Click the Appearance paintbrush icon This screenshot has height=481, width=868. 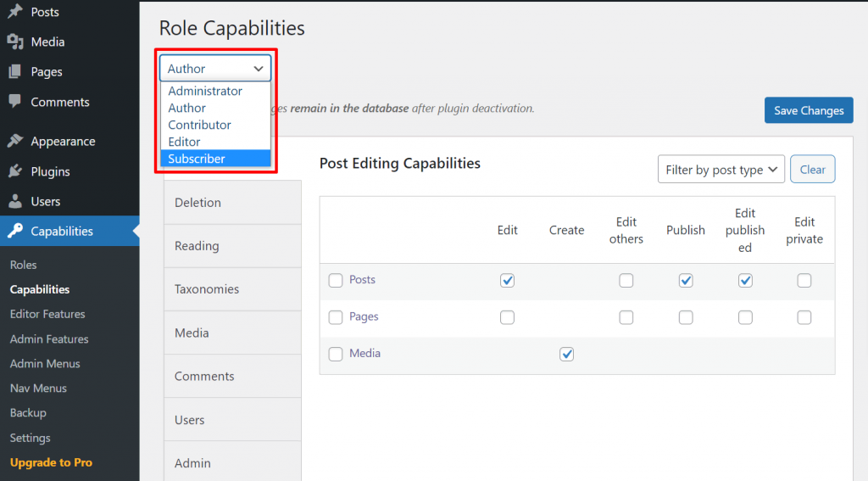[x=14, y=142]
